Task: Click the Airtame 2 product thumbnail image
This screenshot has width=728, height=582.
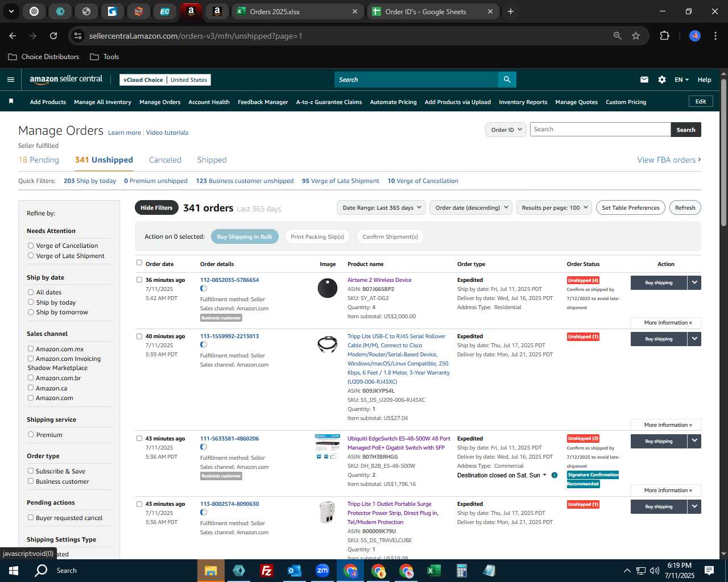Action: (x=327, y=288)
